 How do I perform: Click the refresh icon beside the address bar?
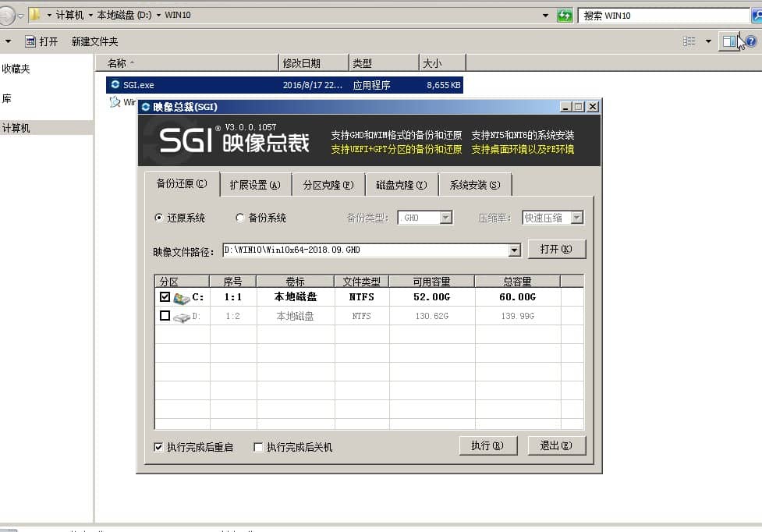point(564,15)
